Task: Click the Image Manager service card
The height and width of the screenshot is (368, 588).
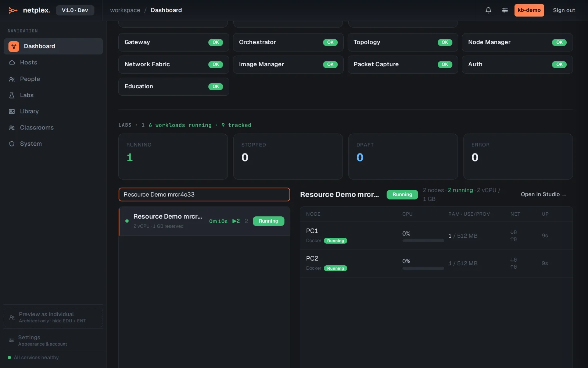Action: pyautogui.click(x=288, y=64)
